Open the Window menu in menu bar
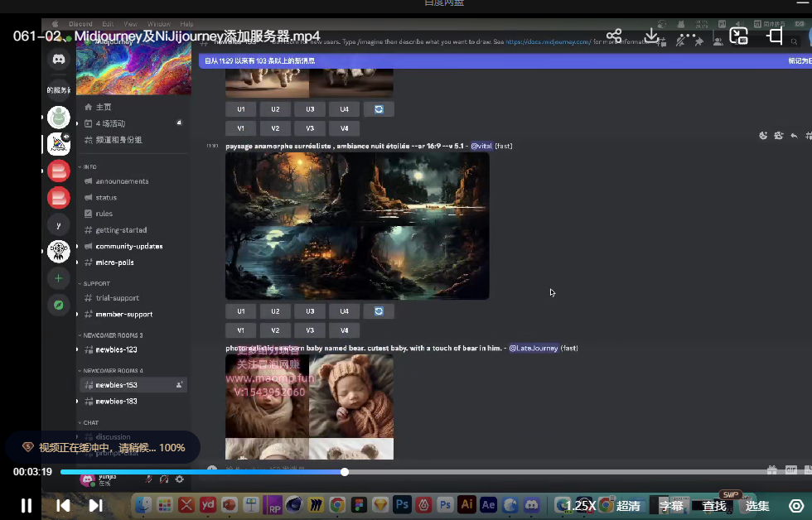Image resolution: width=812 pixels, height=520 pixels. coord(158,24)
